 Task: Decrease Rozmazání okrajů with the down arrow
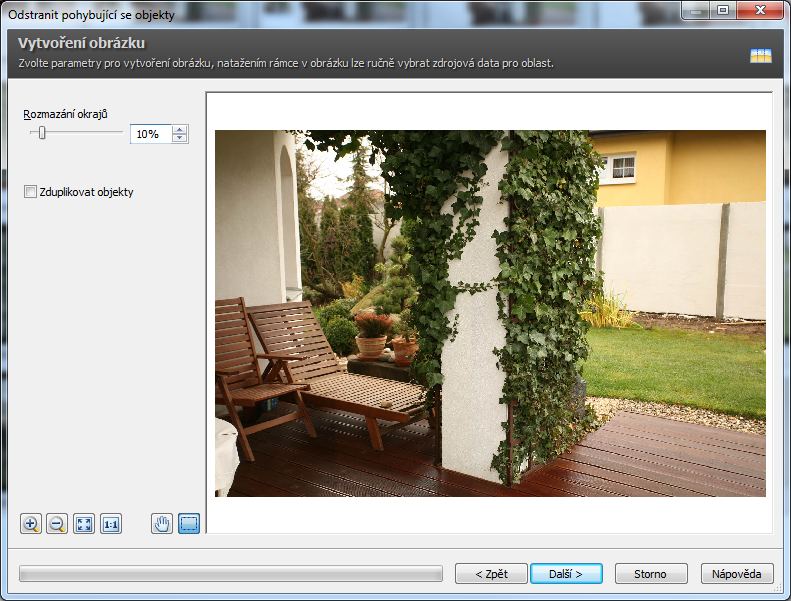coord(179,138)
